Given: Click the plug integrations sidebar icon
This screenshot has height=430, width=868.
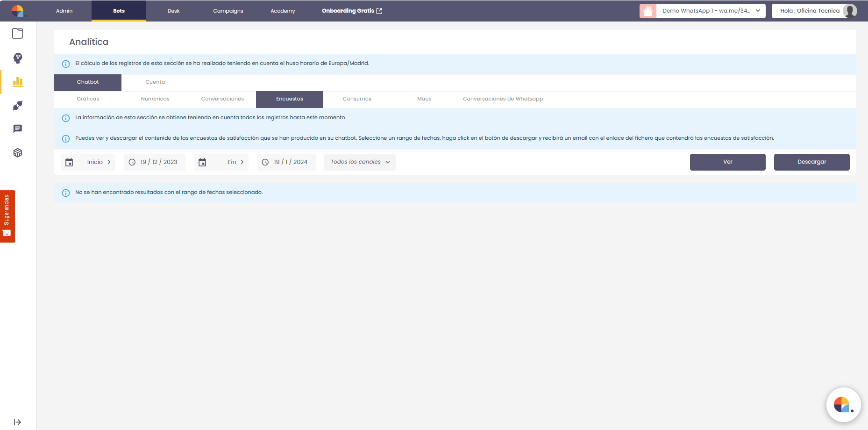Looking at the screenshot, I should click(x=18, y=106).
